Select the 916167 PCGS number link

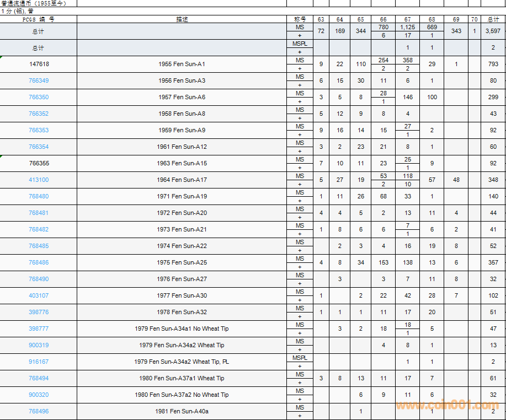click(x=39, y=362)
